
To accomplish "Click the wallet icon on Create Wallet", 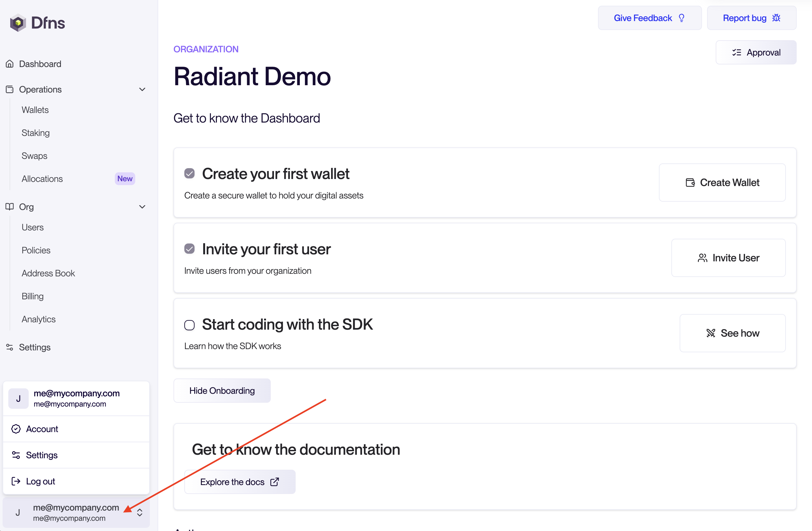I will (690, 183).
